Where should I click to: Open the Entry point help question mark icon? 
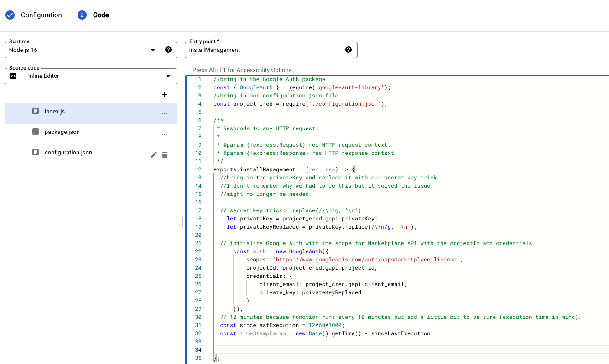pyautogui.click(x=349, y=50)
